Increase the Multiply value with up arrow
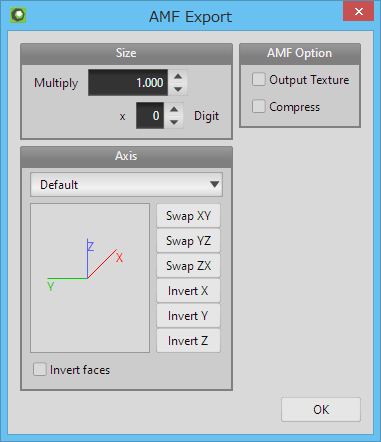Screen dimensions: 381x442 178,76
